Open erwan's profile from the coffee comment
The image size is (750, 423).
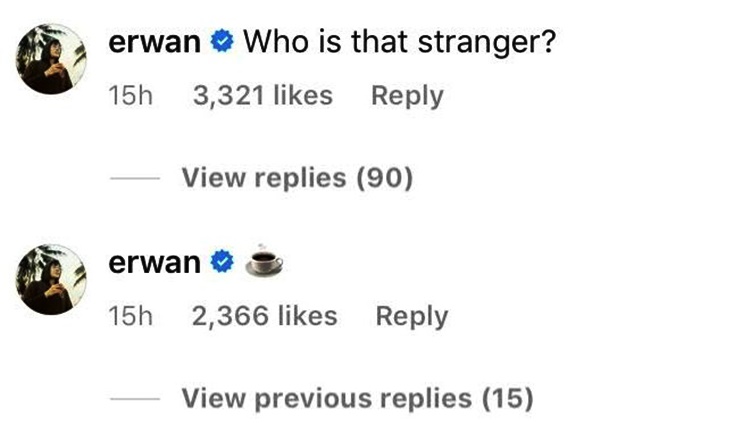(x=157, y=263)
